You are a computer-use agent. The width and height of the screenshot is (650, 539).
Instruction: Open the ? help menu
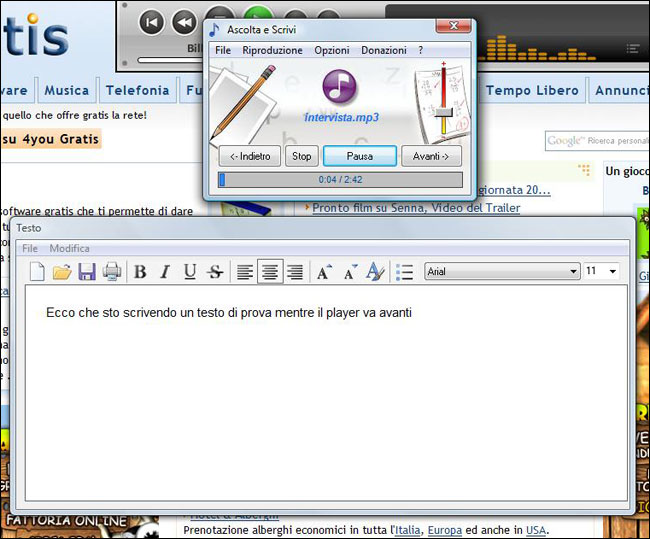click(421, 50)
